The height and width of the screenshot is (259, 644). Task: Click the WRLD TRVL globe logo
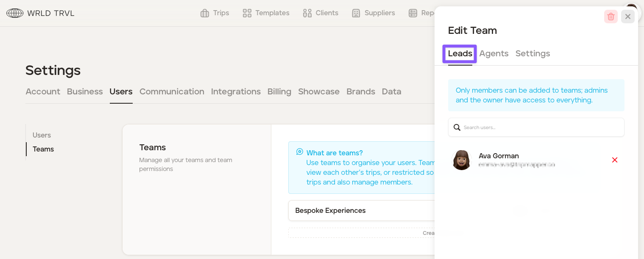(x=15, y=13)
